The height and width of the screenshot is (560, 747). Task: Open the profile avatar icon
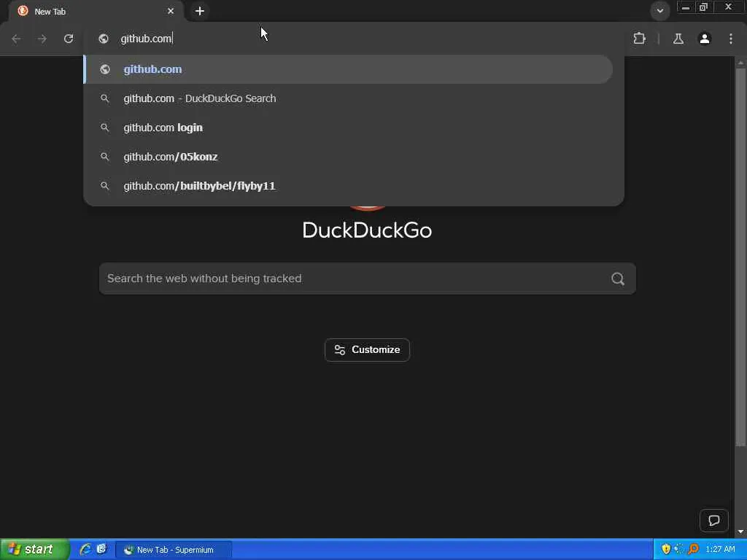click(705, 39)
